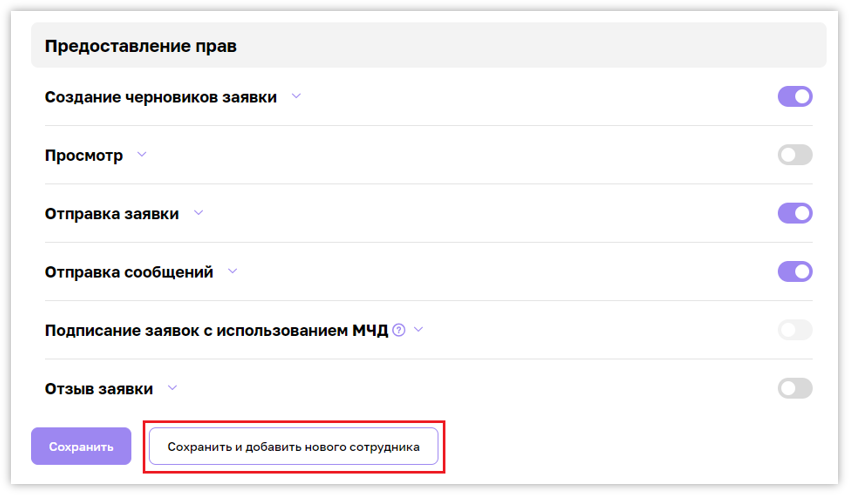Image resolution: width=849 pixels, height=495 pixels.
Task: Enable the Просмотр toggle
Action: point(795,155)
